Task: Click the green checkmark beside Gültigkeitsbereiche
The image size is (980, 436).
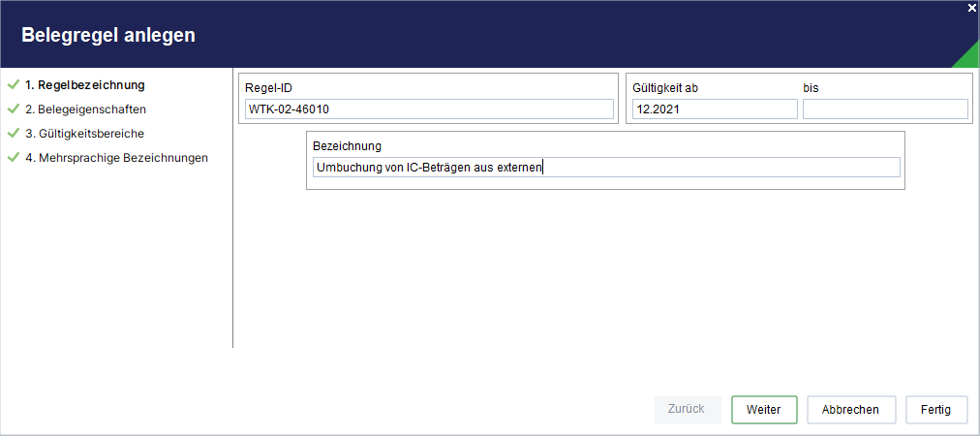Action: tap(14, 134)
